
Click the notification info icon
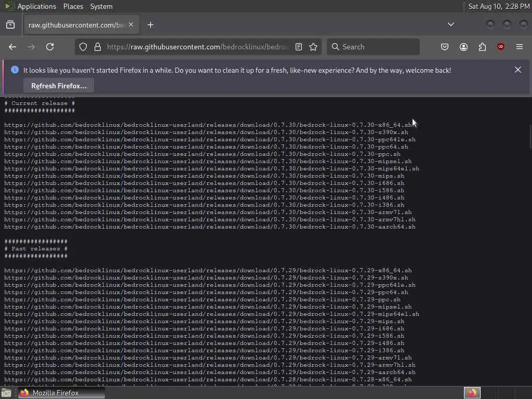tap(15, 70)
